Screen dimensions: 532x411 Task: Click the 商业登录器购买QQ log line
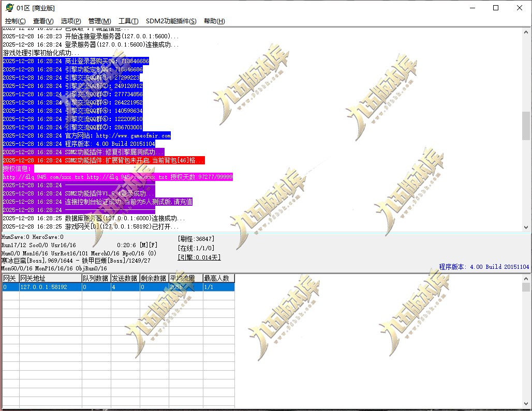pyautogui.click(x=76, y=62)
